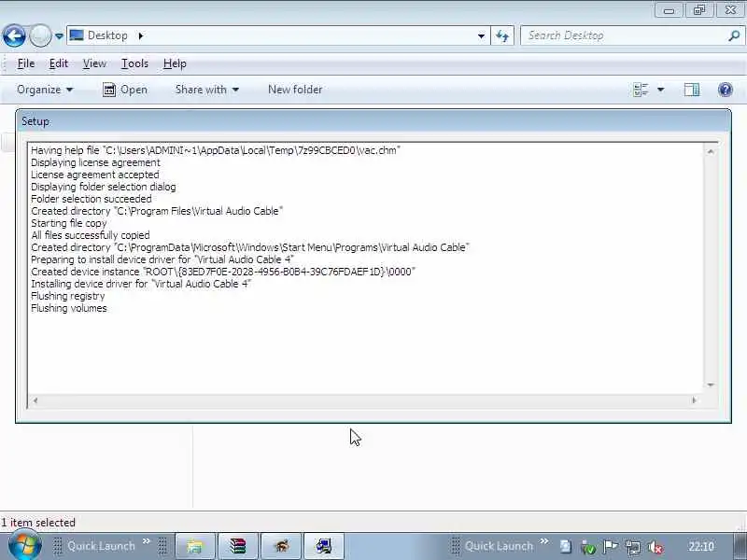Screen dimensions: 747x560
Task: Click the blue help question mark icon
Action: (x=726, y=90)
